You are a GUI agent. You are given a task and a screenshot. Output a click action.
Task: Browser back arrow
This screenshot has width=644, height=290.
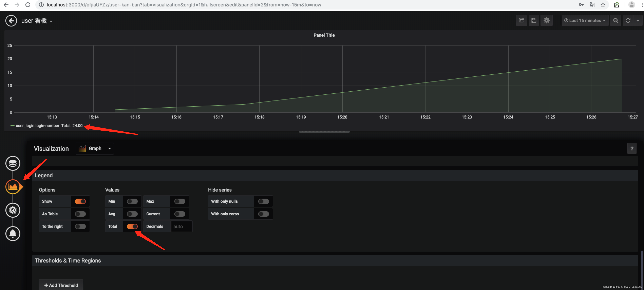(x=6, y=5)
